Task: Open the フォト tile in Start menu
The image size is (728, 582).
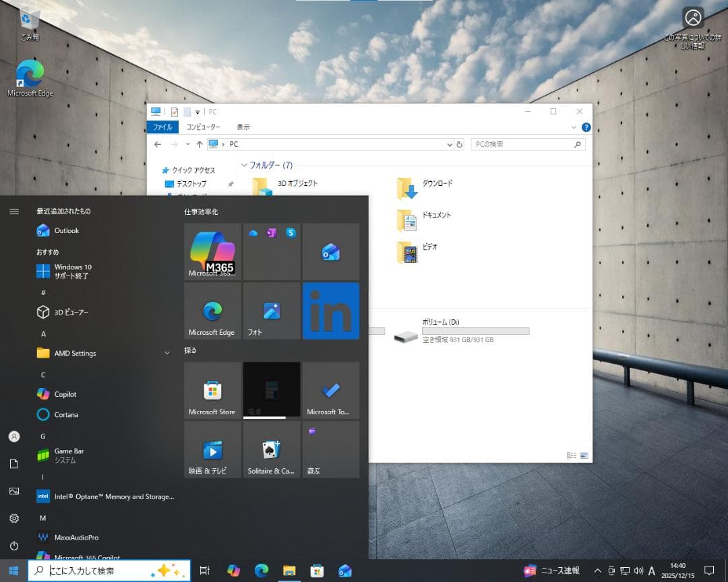Action: 271,311
